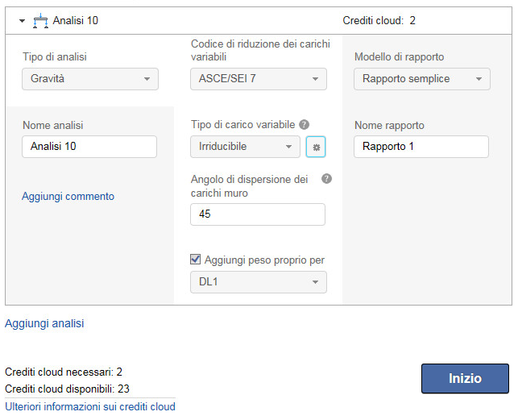518x420 pixels.
Task: Click the Nome analisi text field
Action: 89,147
